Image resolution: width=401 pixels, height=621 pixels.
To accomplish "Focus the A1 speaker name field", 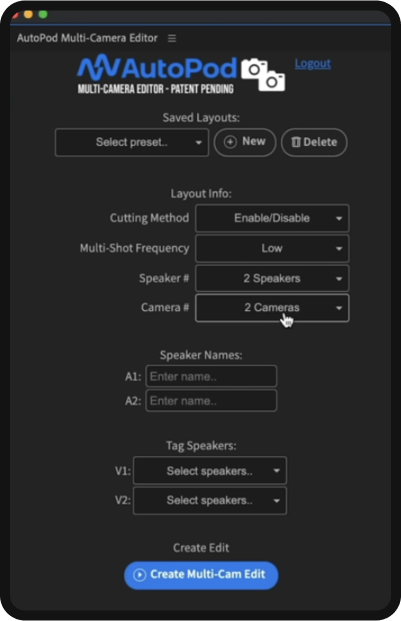I will click(211, 376).
